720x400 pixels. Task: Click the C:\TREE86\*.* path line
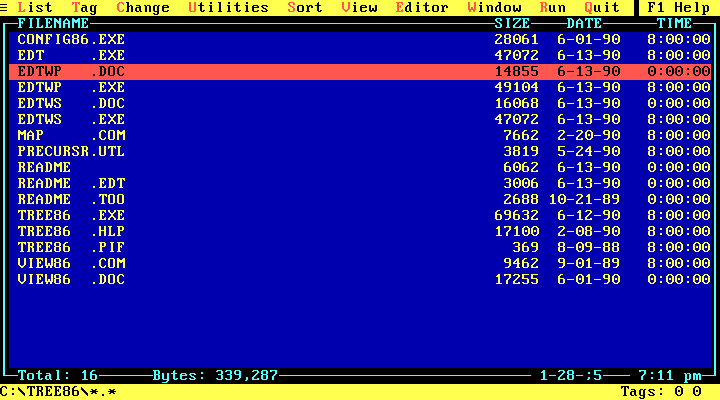(58, 392)
